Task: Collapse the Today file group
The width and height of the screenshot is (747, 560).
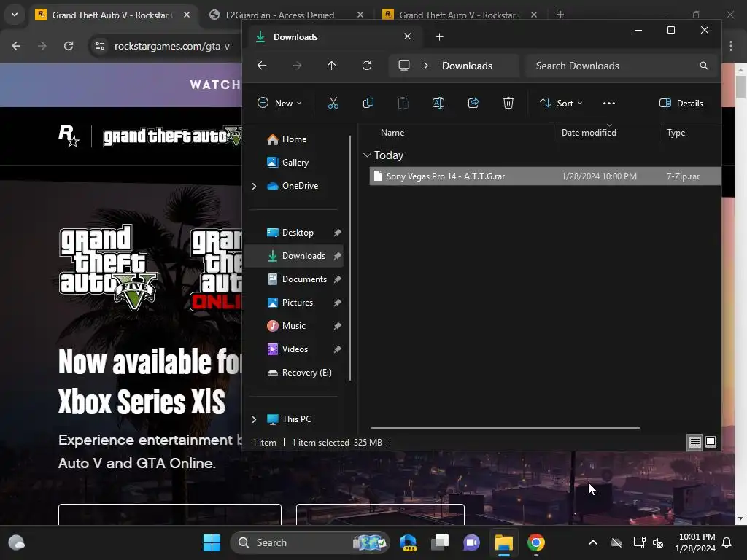Action: coord(367,155)
